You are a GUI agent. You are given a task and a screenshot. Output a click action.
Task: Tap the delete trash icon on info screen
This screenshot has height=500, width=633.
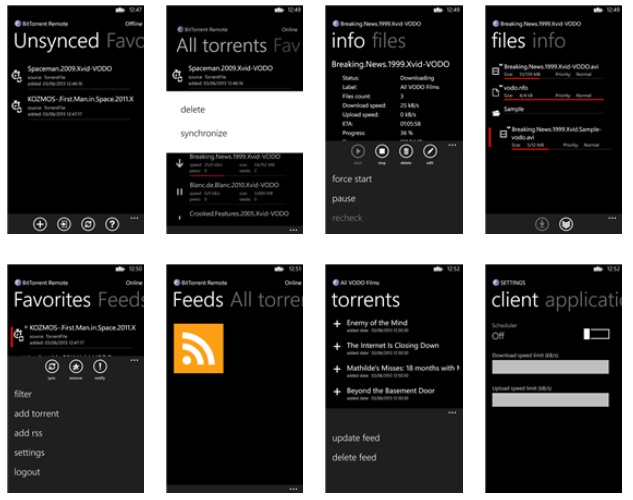pyautogui.click(x=406, y=150)
